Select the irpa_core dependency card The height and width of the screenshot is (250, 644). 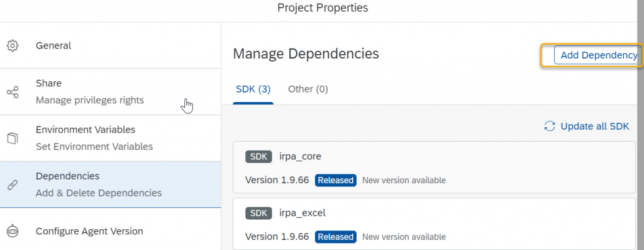click(434, 168)
